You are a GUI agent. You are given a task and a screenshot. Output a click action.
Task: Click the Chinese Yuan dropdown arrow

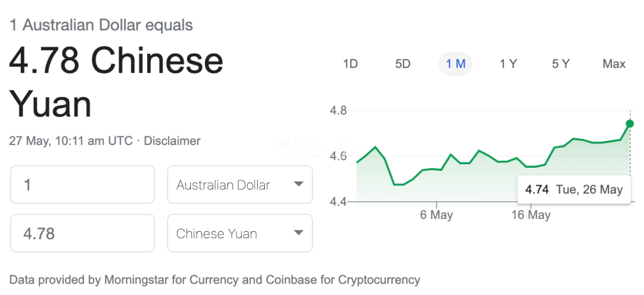[299, 233]
